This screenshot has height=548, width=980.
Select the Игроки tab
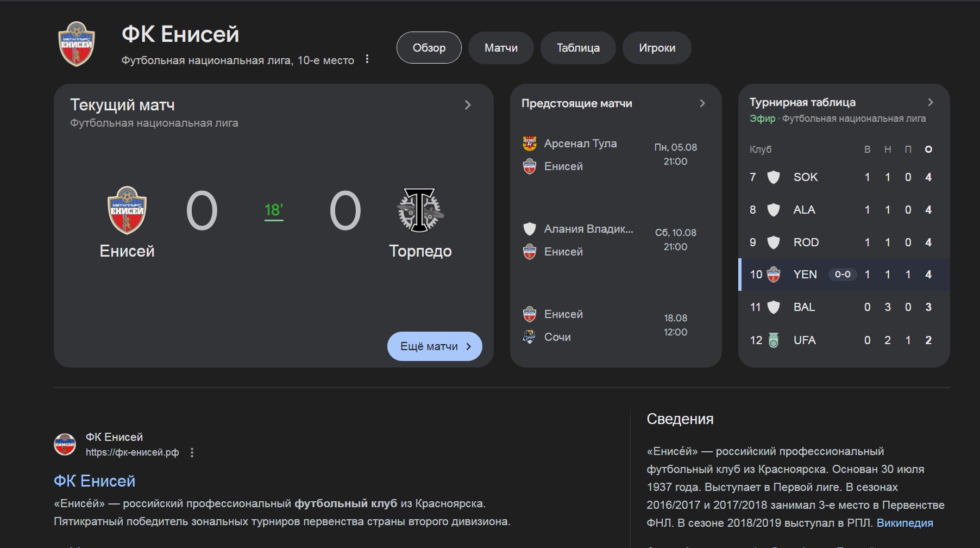coord(657,48)
